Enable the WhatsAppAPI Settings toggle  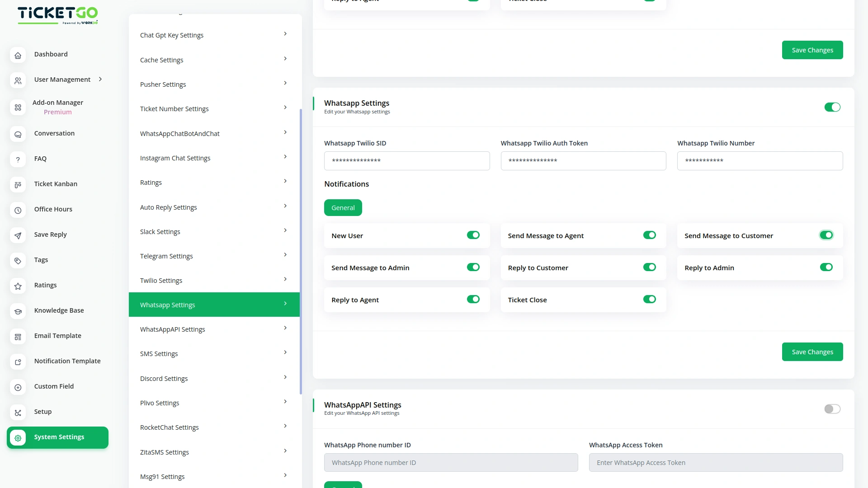point(832,409)
